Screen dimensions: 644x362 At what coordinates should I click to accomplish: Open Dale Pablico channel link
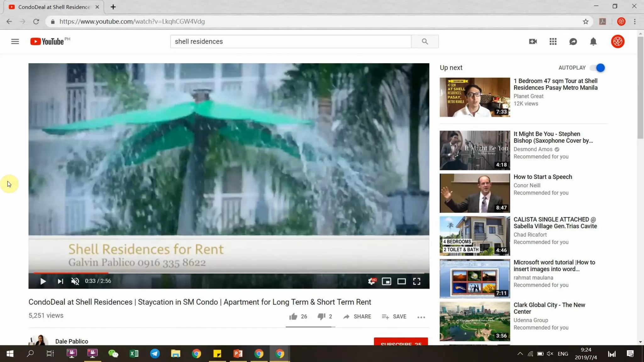pyautogui.click(x=72, y=341)
